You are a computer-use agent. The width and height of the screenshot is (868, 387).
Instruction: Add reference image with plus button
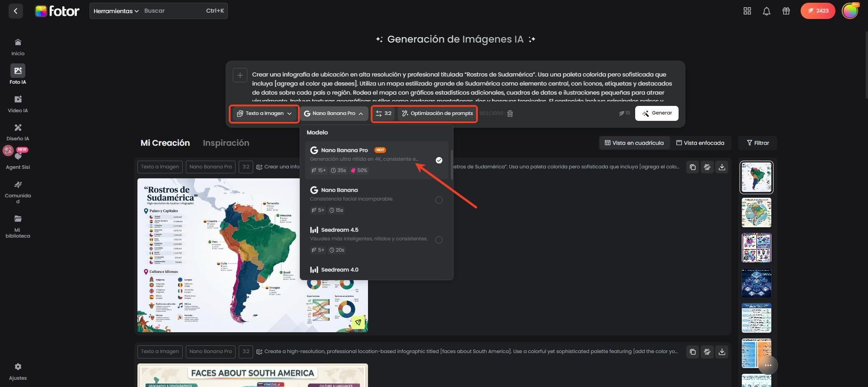(x=240, y=75)
